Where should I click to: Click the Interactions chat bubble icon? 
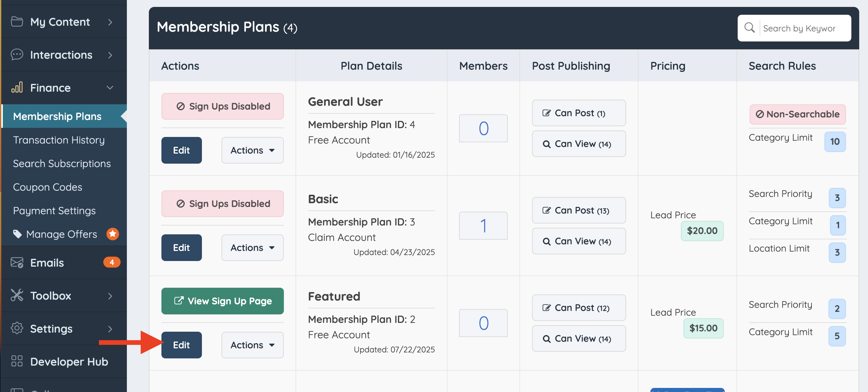coord(17,55)
